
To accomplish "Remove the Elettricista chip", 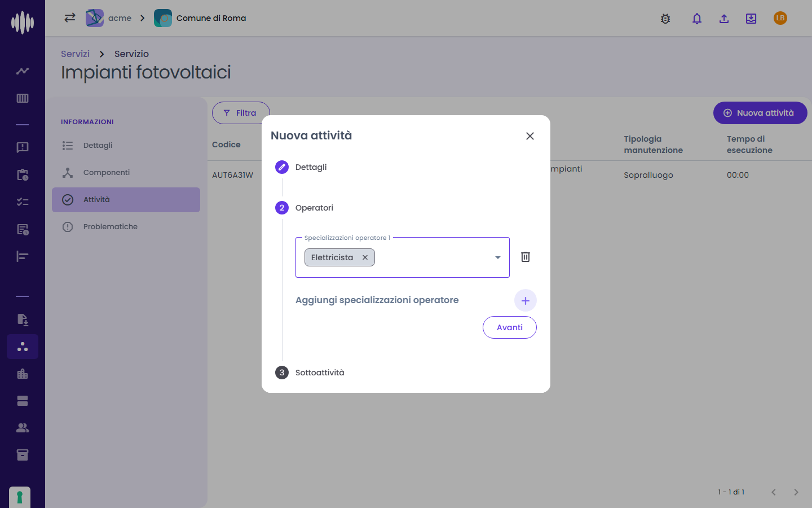I will tap(365, 257).
